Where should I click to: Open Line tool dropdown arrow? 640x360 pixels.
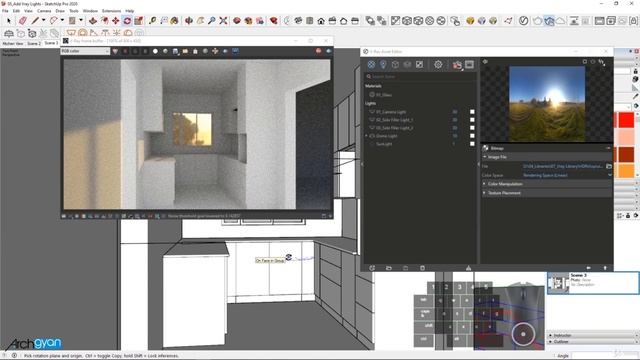pos(43,20)
